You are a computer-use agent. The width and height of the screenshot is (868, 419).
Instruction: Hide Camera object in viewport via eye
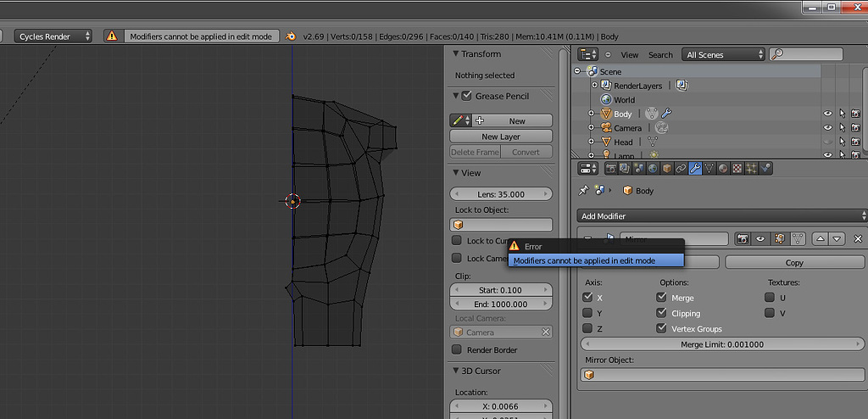point(827,127)
